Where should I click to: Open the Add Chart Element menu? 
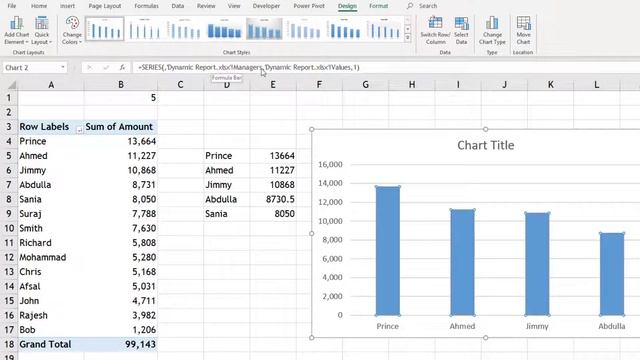(x=17, y=30)
